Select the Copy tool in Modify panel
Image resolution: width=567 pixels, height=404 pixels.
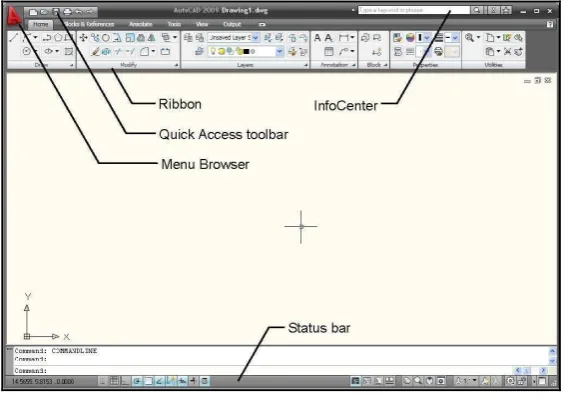(95, 38)
